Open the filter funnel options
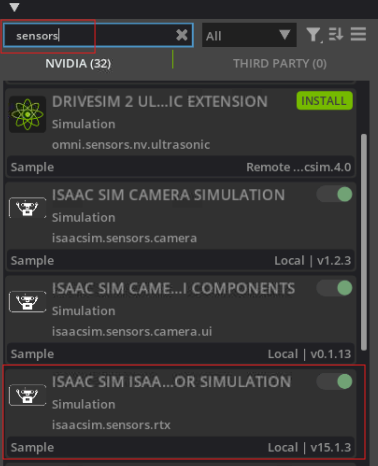Screen dimensions: 378x466 click(x=313, y=35)
